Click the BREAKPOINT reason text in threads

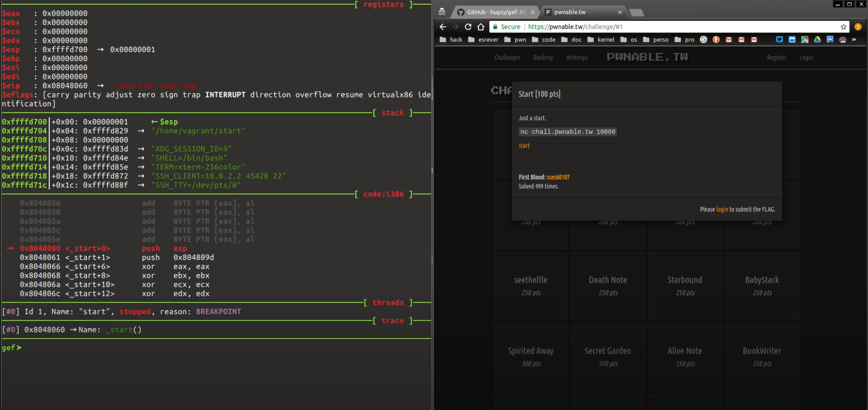[x=218, y=312]
